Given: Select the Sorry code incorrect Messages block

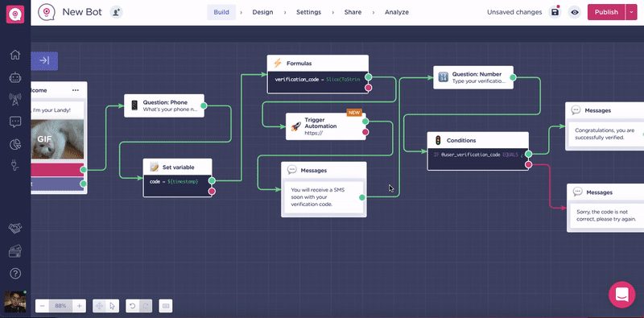Looking at the screenshot, I should tap(605, 208).
